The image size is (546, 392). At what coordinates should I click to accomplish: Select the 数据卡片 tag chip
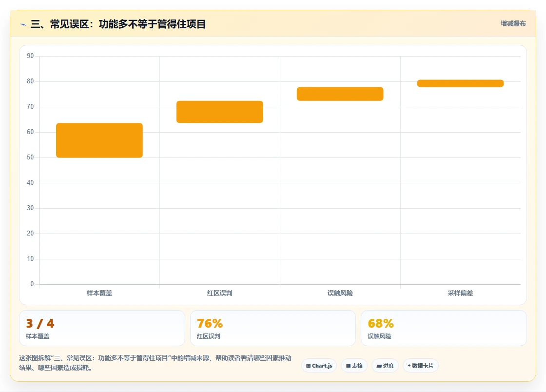click(421, 366)
